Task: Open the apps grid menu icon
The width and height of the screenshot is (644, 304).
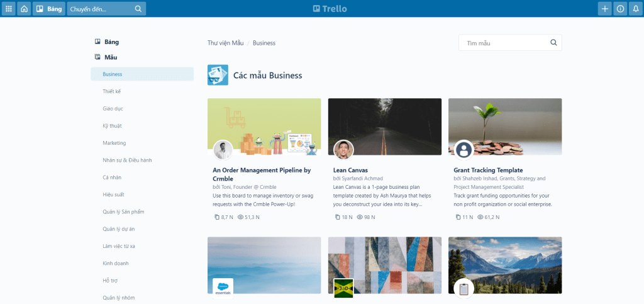Action: click(x=9, y=9)
